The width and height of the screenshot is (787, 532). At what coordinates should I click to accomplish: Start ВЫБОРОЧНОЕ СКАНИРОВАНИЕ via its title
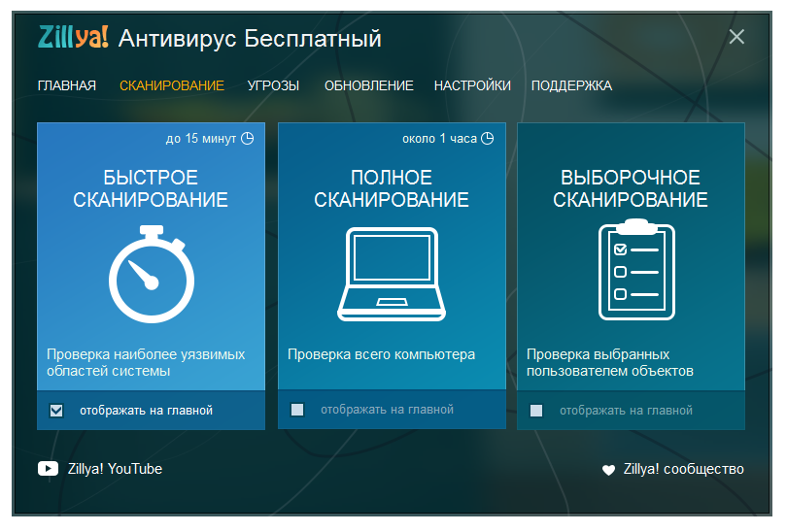coord(631,188)
